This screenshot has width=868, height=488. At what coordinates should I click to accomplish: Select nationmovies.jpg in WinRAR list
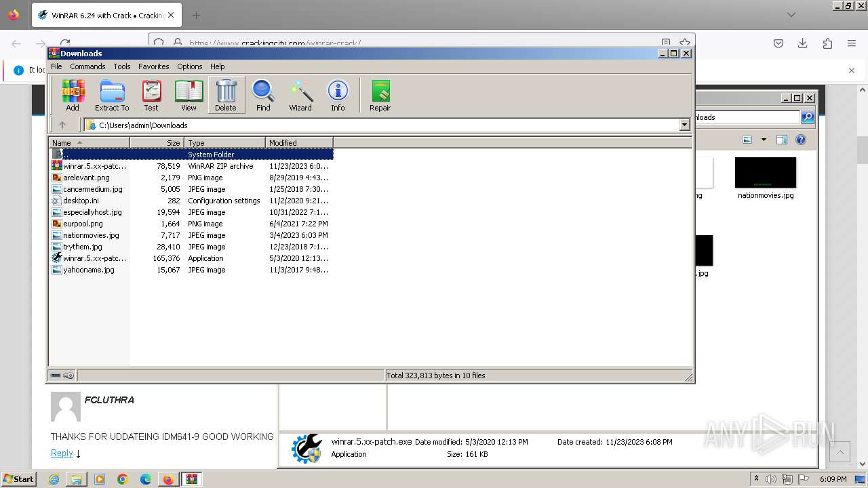(x=192, y=235)
